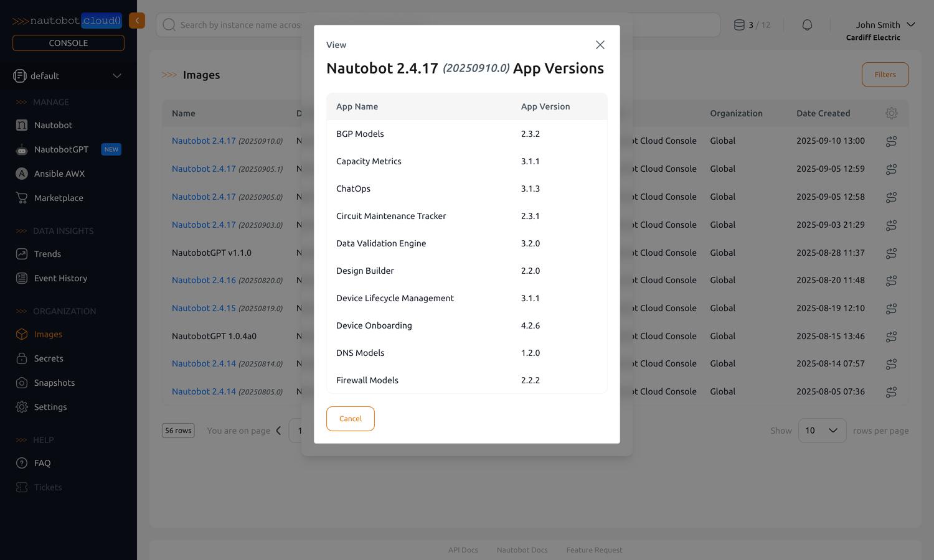Click the CONSOLE button

pyautogui.click(x=68, y=43)
